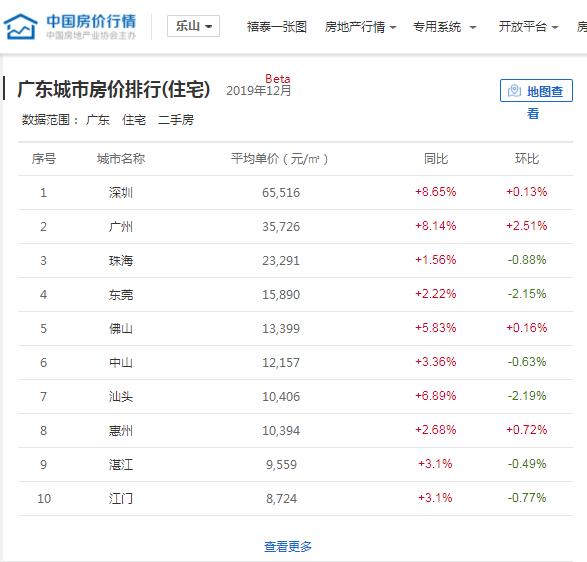Click the price value 65,516
This screenshot has height=562, width=587.
tap(281, 193)
